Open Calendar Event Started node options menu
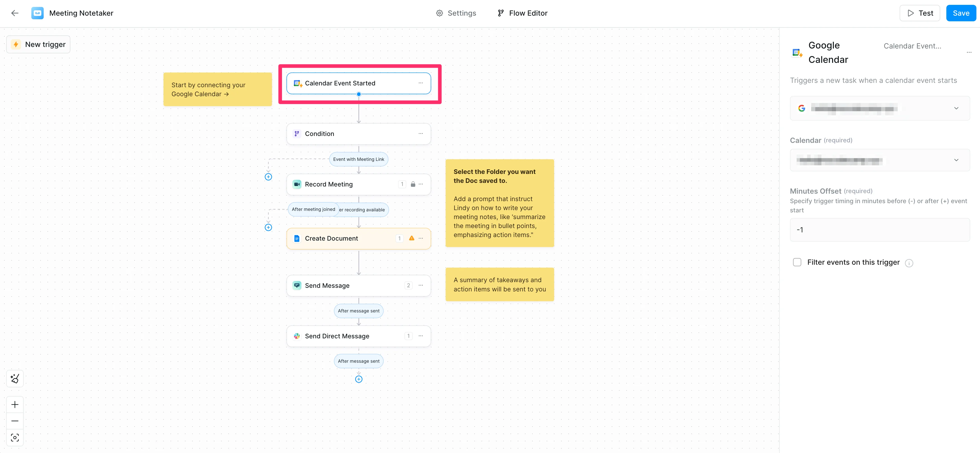Screen dimensions: 980x453 pos(420,83)
